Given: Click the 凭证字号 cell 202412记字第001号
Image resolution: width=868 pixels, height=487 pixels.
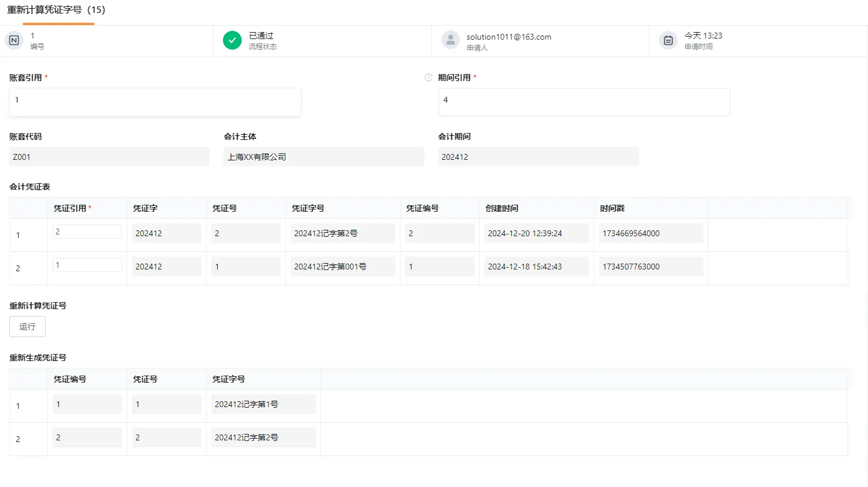Looking at the screenshot, I should tap(343, 267).
